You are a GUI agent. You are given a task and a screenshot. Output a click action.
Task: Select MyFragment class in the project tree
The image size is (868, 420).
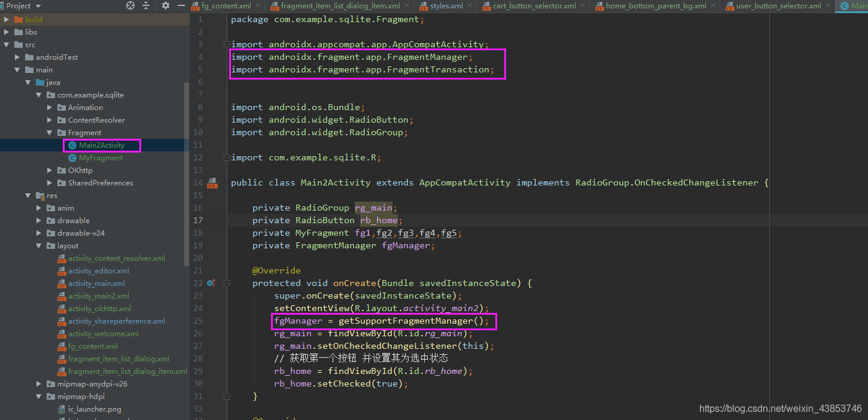click(100, 158)
